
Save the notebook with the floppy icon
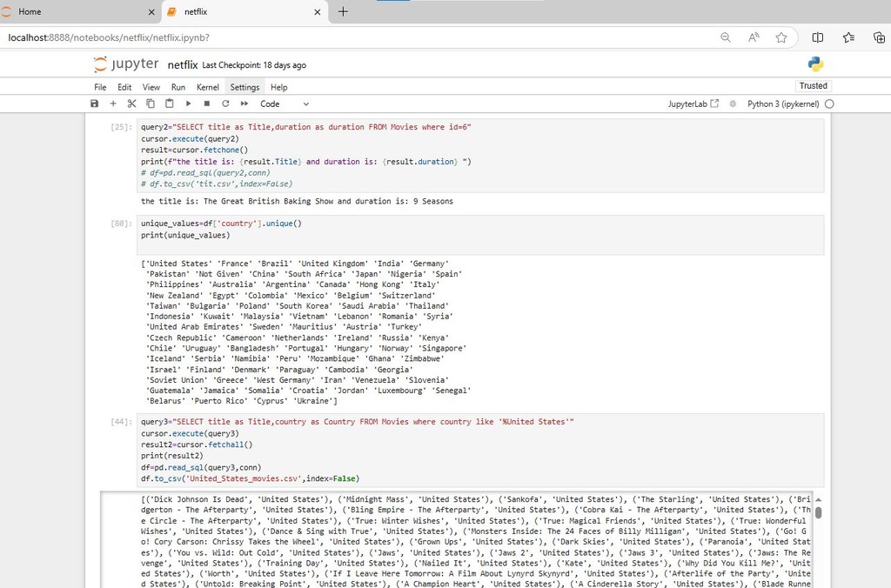94,104
